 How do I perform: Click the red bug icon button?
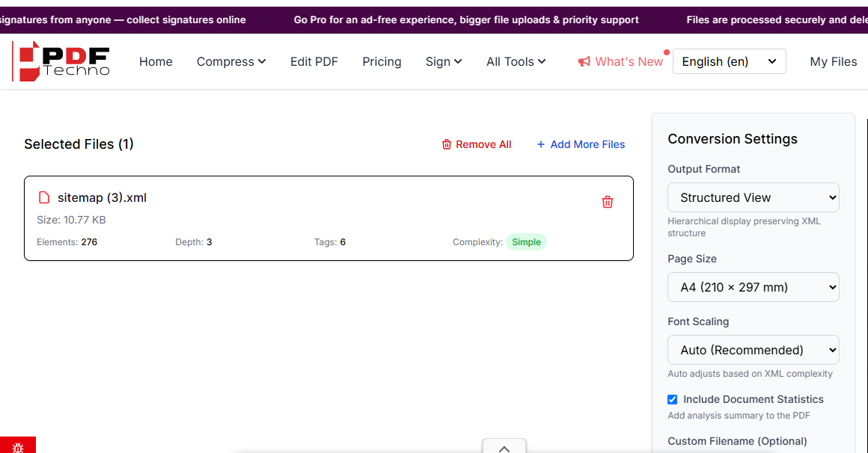(x=18, y=446)
